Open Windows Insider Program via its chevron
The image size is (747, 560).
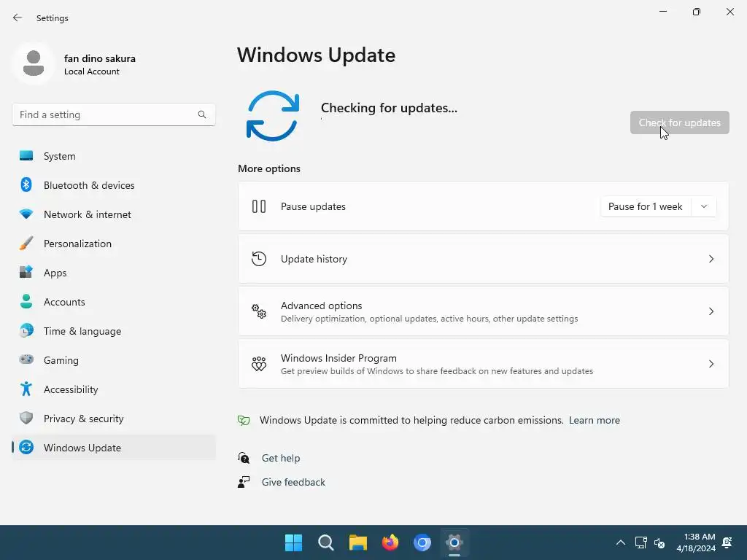711,364
